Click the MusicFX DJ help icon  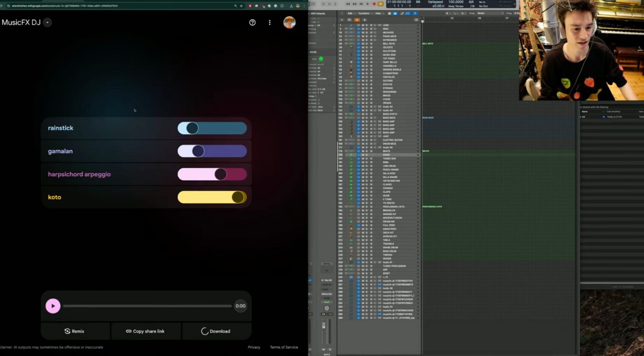252,22
